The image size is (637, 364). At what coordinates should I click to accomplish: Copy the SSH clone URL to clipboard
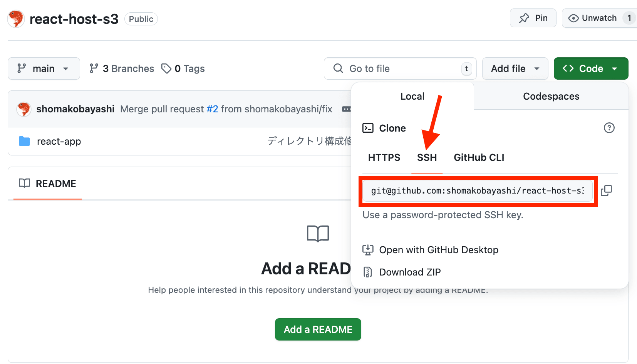[606, 190]
